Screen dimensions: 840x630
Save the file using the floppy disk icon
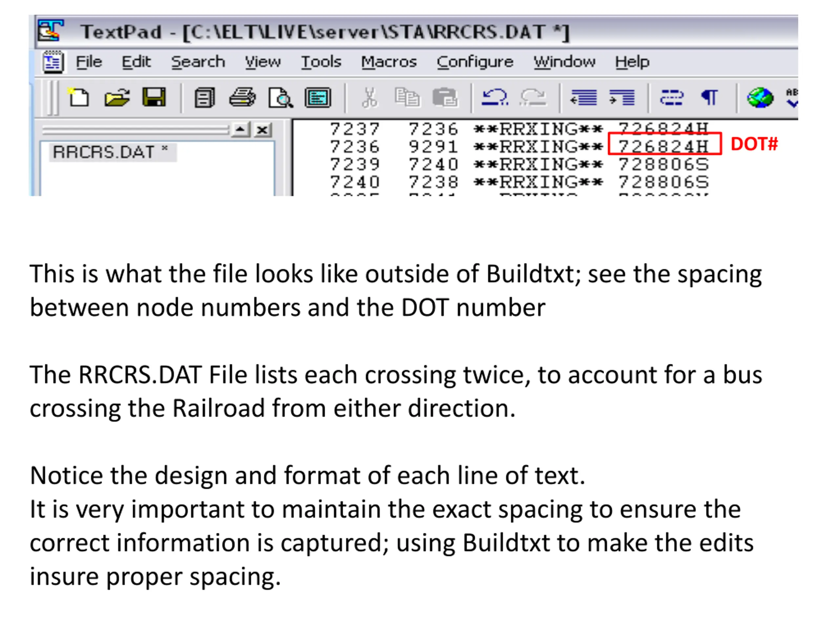click(x=154, y=97)
